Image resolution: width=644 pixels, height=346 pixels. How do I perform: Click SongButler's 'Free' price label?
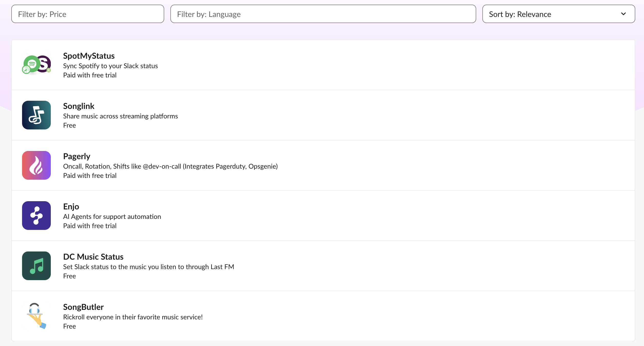[70, 326]
